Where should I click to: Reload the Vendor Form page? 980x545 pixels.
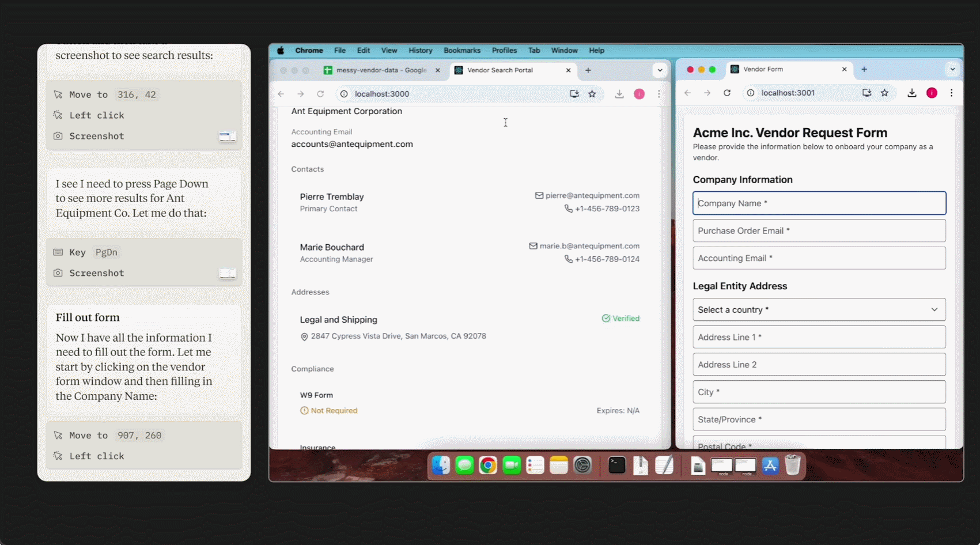click(727, 93)
